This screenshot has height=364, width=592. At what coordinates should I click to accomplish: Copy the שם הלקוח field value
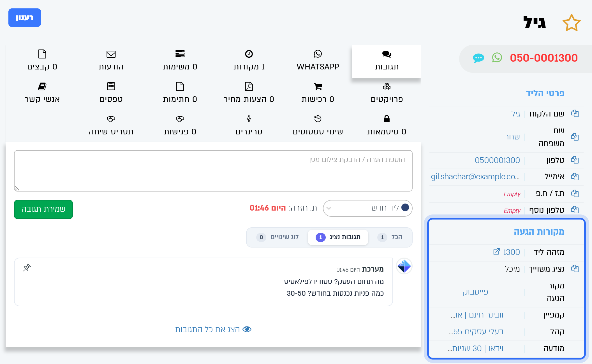(x=575, y=113)
